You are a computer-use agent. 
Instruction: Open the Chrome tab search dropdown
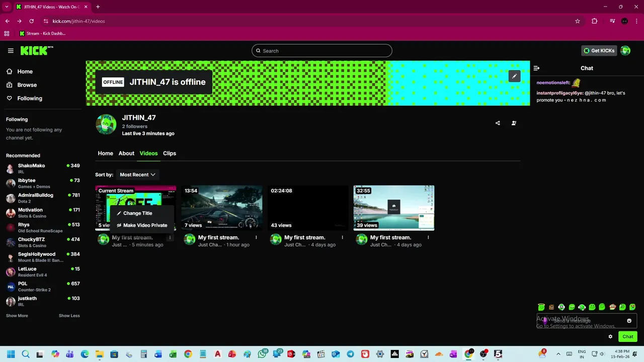point(7,7)
